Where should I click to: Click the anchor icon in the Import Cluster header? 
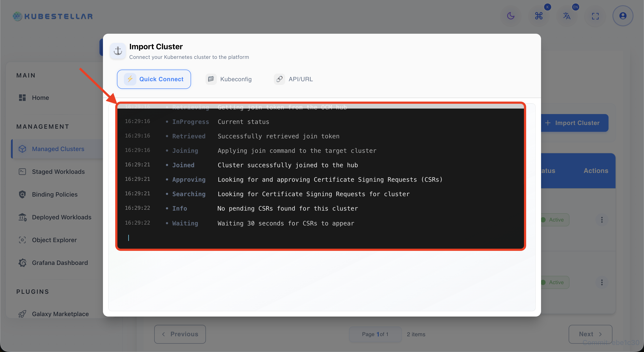pyautogui.click(x=118, y=51)
